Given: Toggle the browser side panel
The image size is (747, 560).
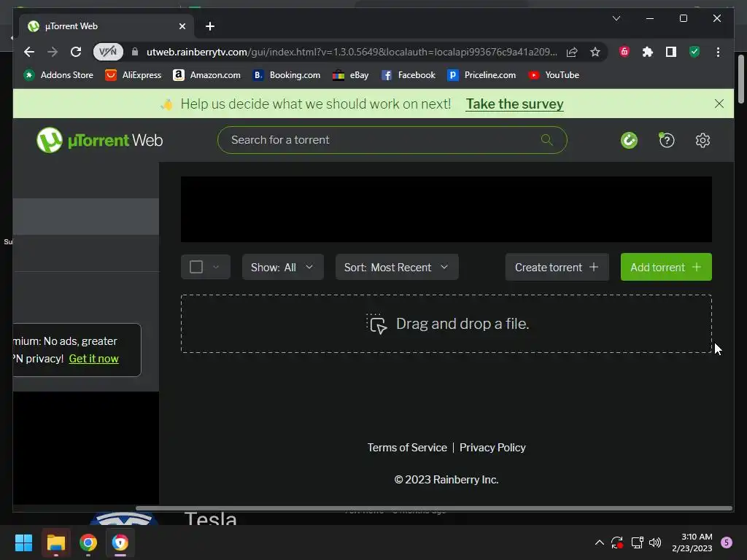Looking at the screenshot, I should pos(671,52).
